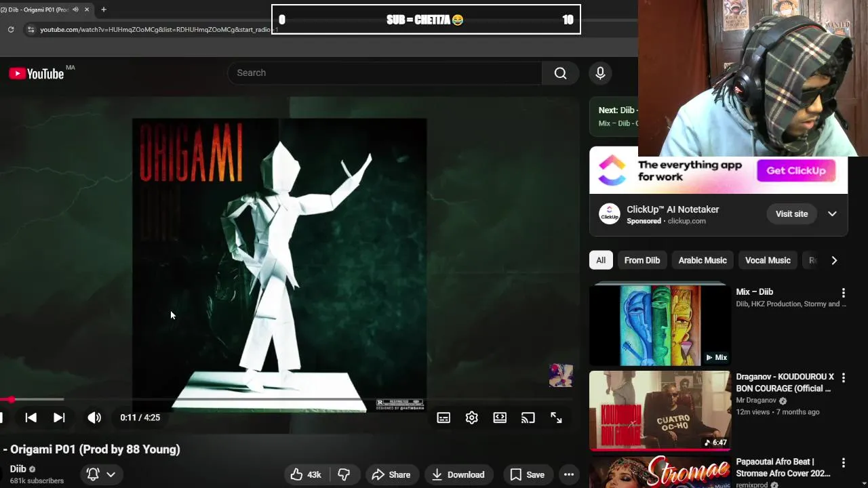Open site info icon in address bar

(31, 29)
